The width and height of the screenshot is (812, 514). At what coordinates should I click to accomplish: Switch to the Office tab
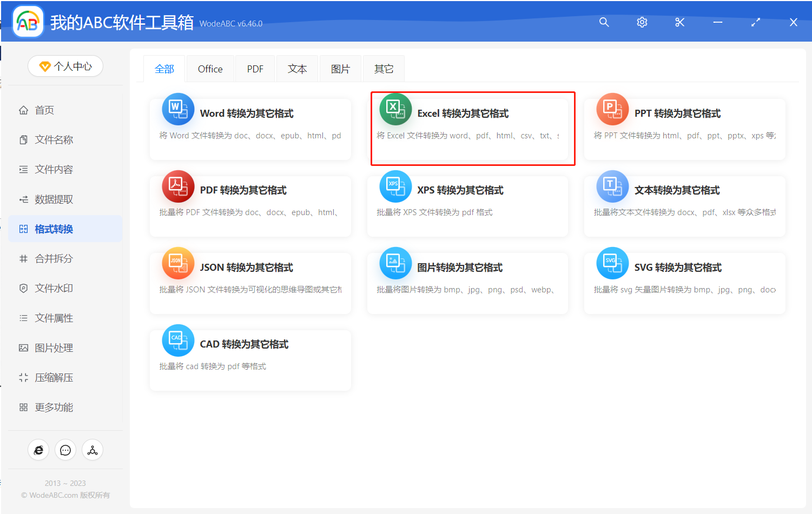tap(210, 69)
